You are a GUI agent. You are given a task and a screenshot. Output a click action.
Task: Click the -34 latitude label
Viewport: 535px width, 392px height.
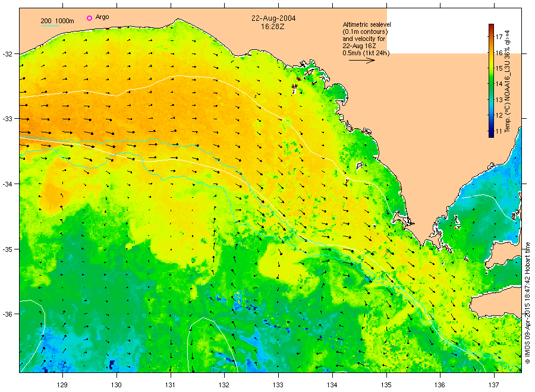click(7, 184)
